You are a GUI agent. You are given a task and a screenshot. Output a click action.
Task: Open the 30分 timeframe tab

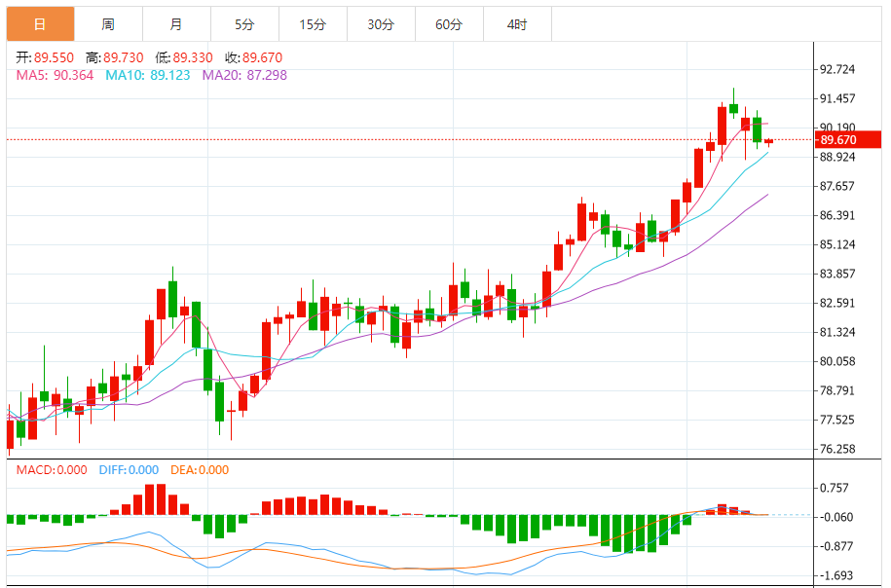pyautogui.click(x=382, y=24)
